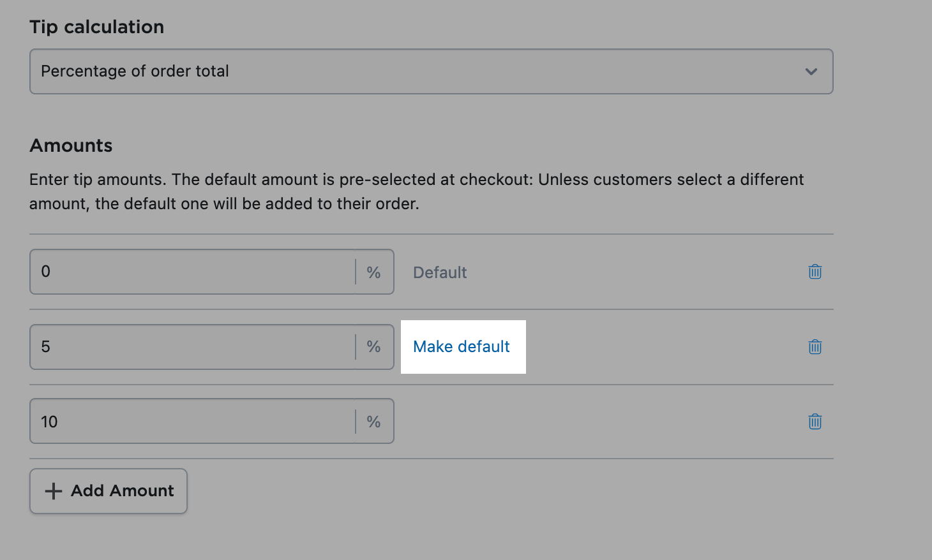Remove the 10% tip amount via trash icon
Screen dimensions: 932x560
815,422
